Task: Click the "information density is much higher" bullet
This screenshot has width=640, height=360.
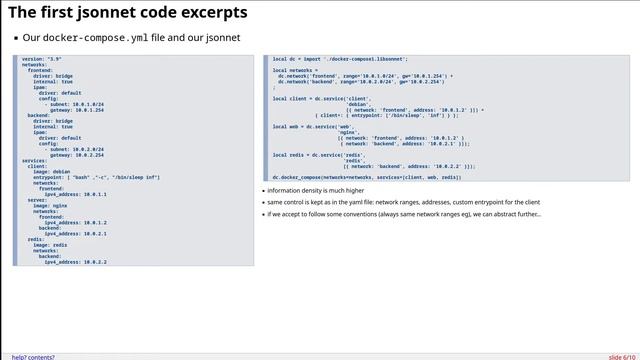Action: coord(316,191)
